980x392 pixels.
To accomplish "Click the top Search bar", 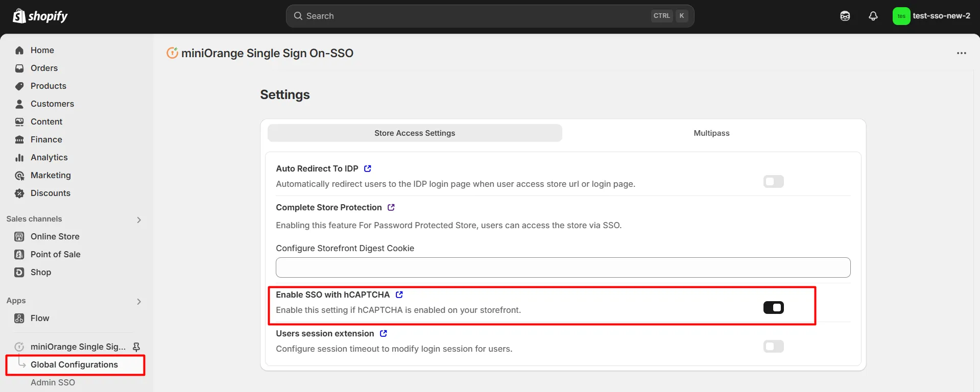I will pos(490,16).
